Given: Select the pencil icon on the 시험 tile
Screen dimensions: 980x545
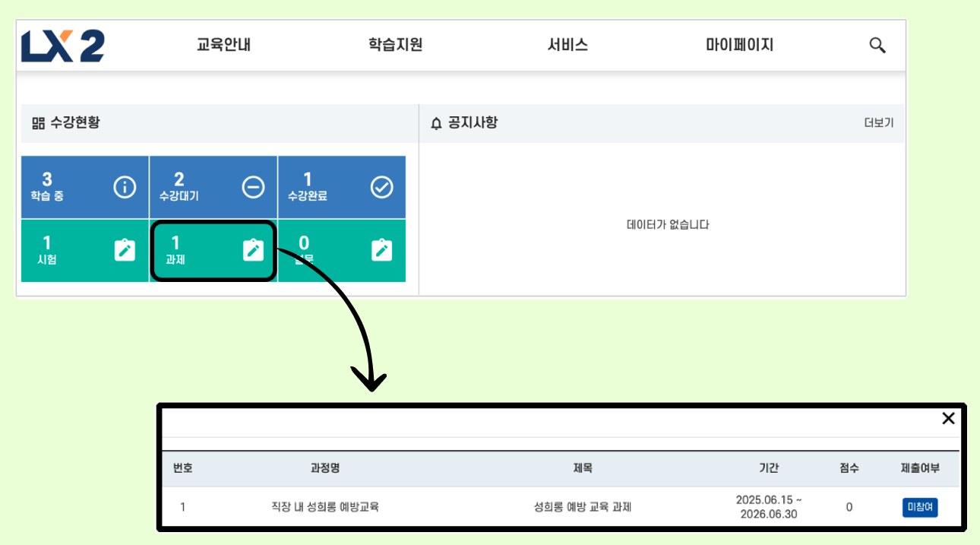Looking at the screenshot, I should coord(124,249).
